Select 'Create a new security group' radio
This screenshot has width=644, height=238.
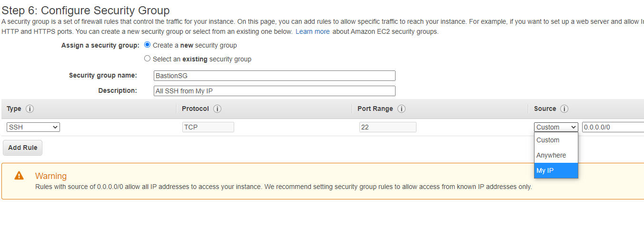[x=148, y=45]
